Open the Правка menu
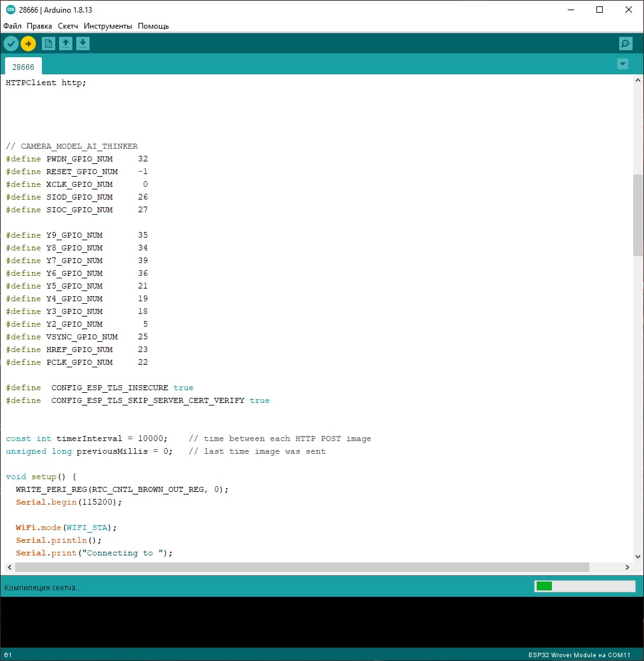This screenshot has width=644, height=661. [39, 26]
